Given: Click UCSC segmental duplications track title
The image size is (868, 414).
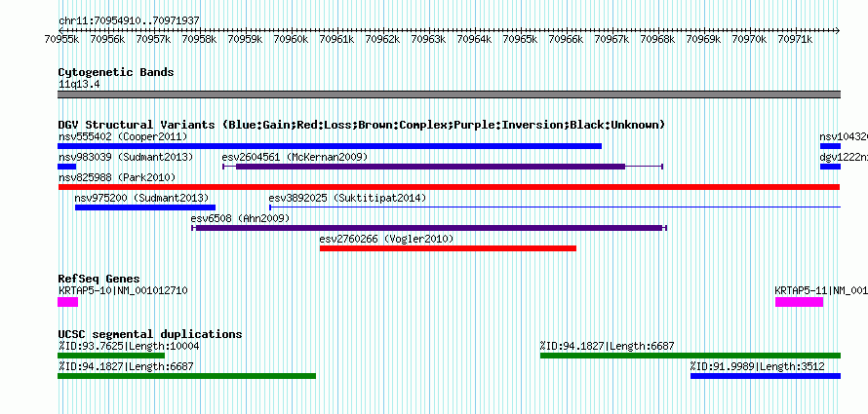Looking at the screenshot, I should (150, 334).
